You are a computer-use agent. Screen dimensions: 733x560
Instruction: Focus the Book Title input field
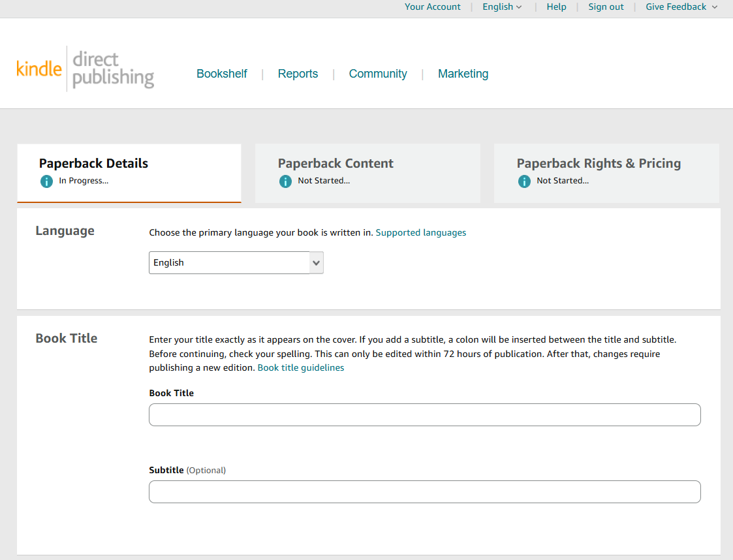coord(424,414)
